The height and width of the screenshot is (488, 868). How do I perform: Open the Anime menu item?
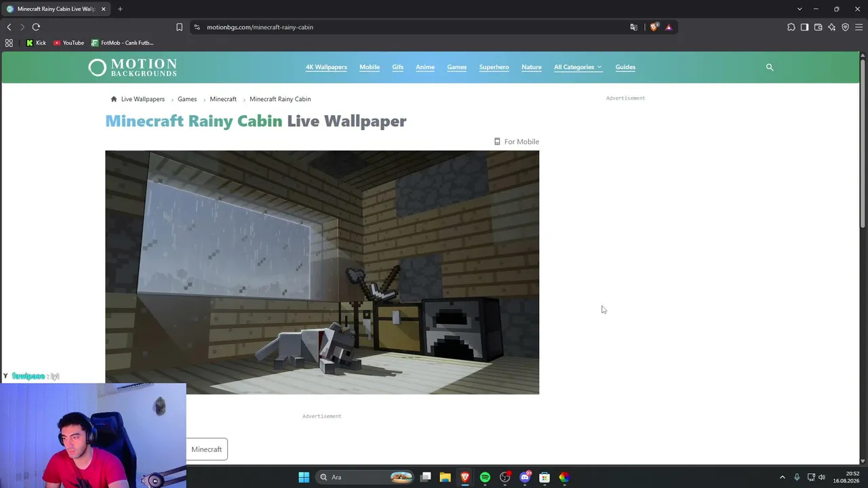click(425, 67)
